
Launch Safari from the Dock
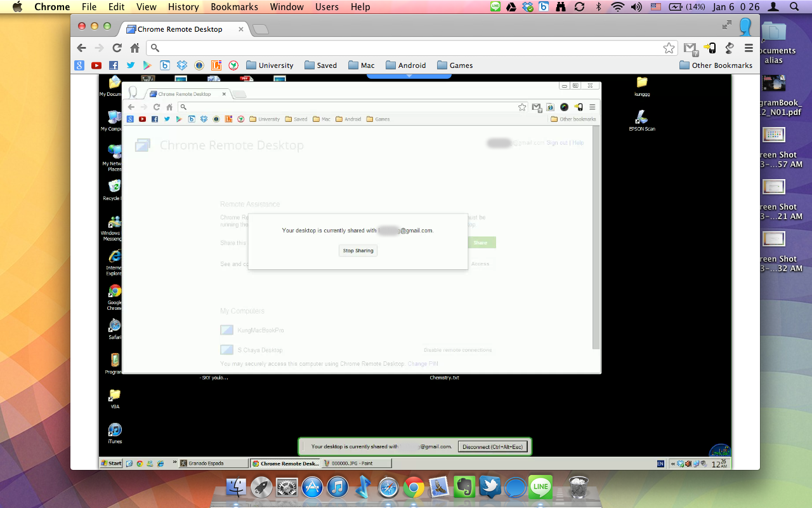coord(388,487)
